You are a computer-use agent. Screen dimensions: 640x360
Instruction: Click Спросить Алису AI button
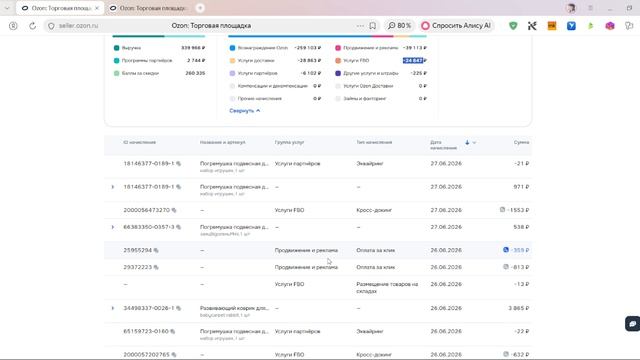[x=456, y=26]
